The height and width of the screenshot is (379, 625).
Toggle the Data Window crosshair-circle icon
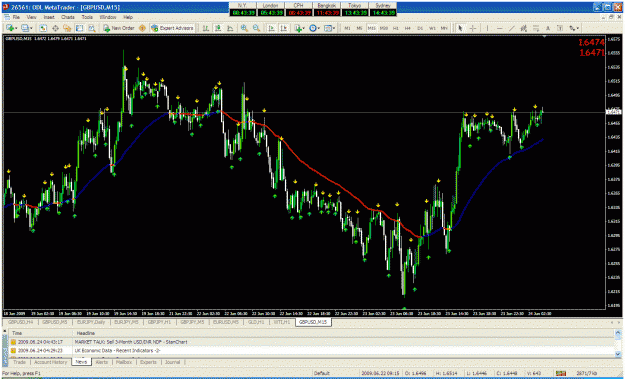click(55, 28)
